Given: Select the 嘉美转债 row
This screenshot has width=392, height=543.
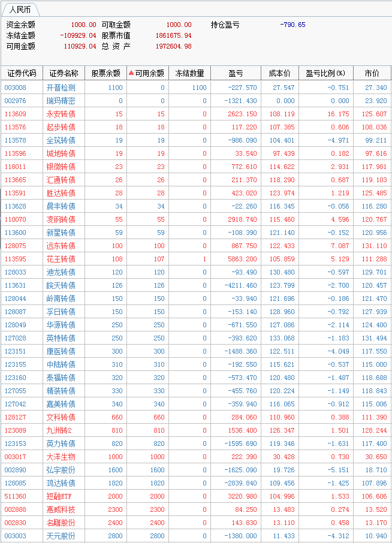Looking at the screenshot, I should 196,403.
